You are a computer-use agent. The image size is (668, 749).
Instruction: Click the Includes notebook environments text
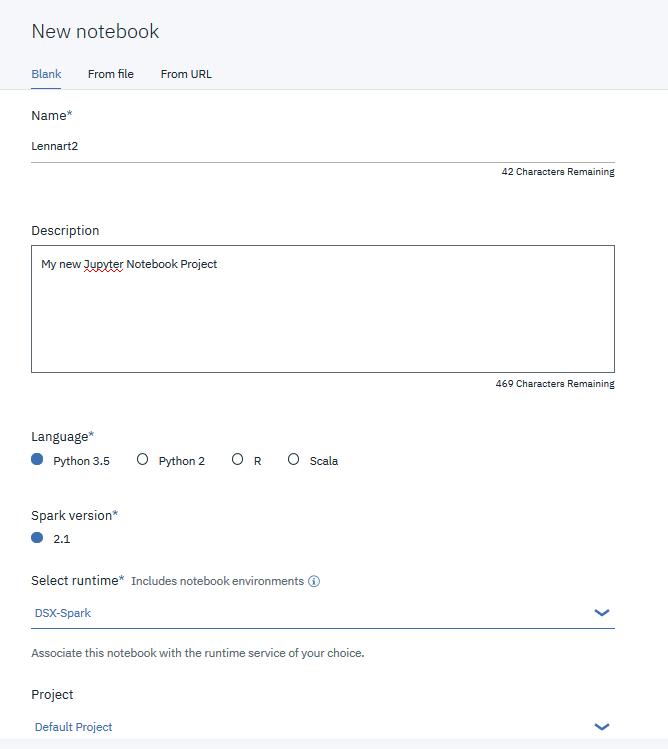click(x=217, y=581)
